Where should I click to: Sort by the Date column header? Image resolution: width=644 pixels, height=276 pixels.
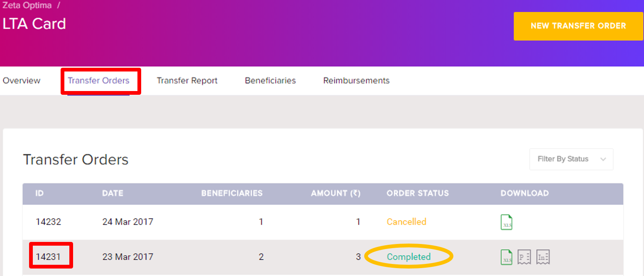113,193
